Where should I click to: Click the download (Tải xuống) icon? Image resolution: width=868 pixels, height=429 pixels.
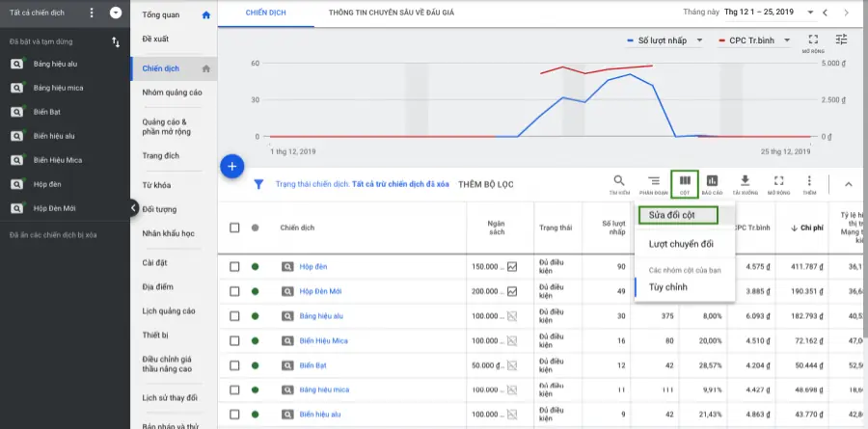click(745, 182)
